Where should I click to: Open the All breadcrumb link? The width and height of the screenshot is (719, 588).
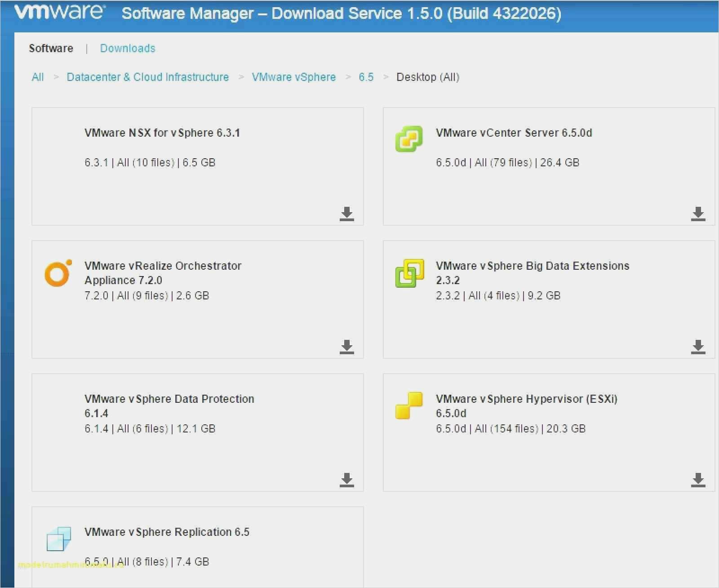coord(37,77)
